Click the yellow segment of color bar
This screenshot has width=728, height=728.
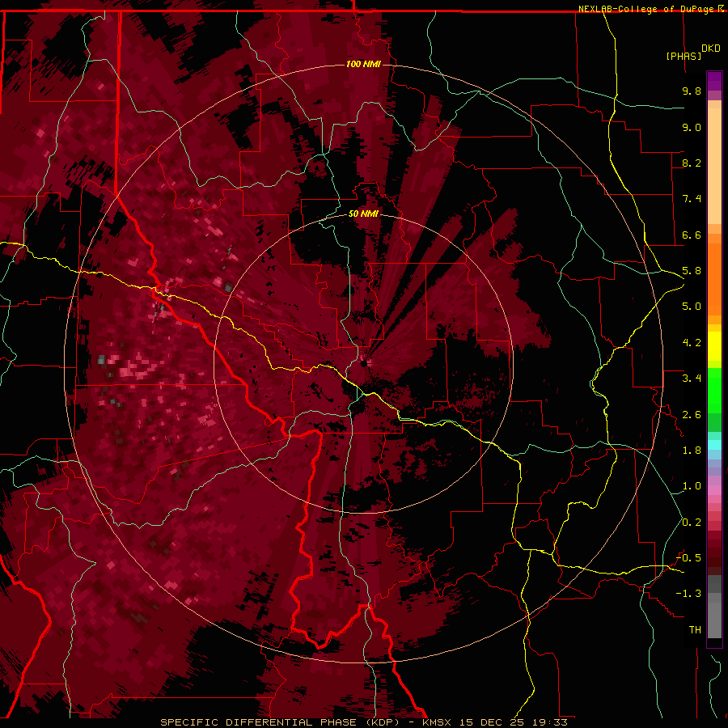714,346
